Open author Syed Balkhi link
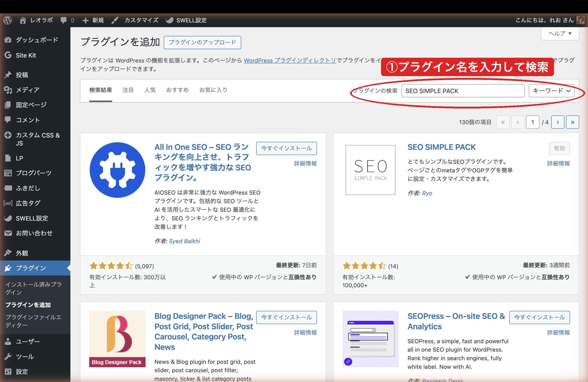Viewport: 588px width, 382px height. (184, 241)
